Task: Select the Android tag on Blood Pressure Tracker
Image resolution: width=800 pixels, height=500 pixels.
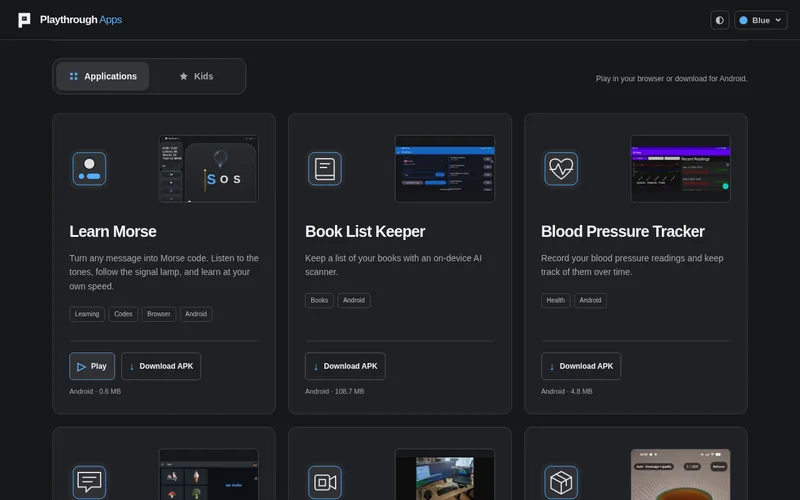Action: (x=590, y=301)
